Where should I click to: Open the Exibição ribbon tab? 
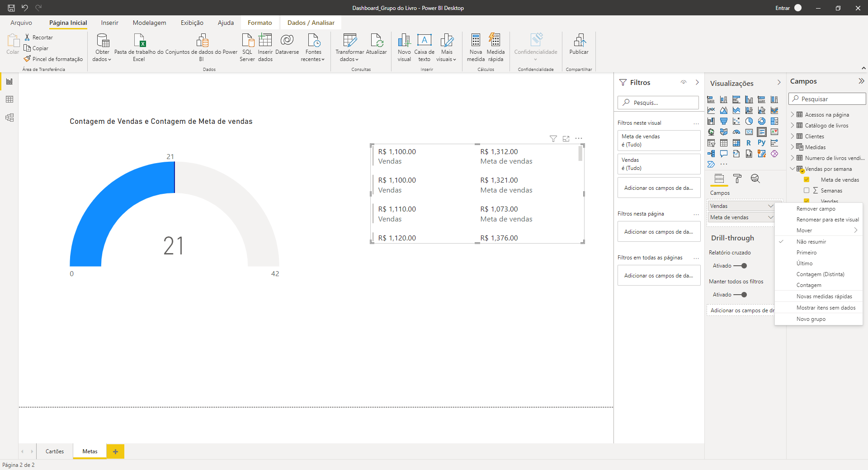click(192, 23)
